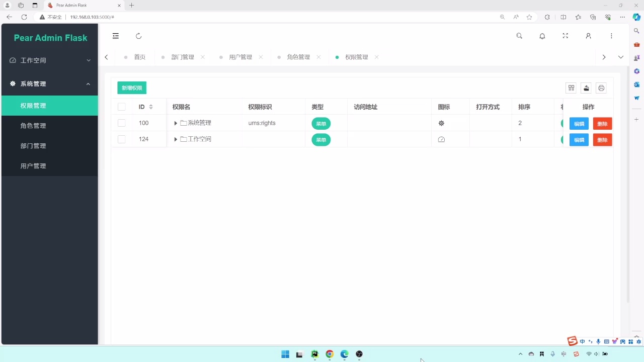Check the row checkbox for ID 124
Viewport: 644px width, 362px height.
point(121,139)
